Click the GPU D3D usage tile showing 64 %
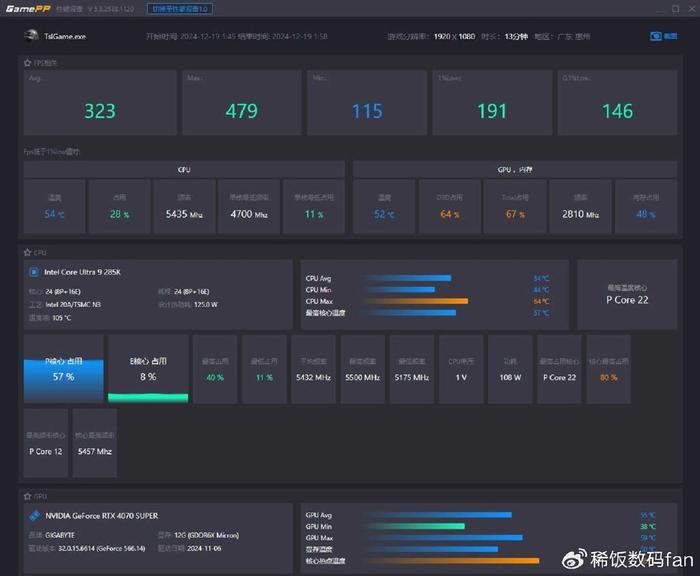This screenshot has height=576, width=700. coord(450,206)
